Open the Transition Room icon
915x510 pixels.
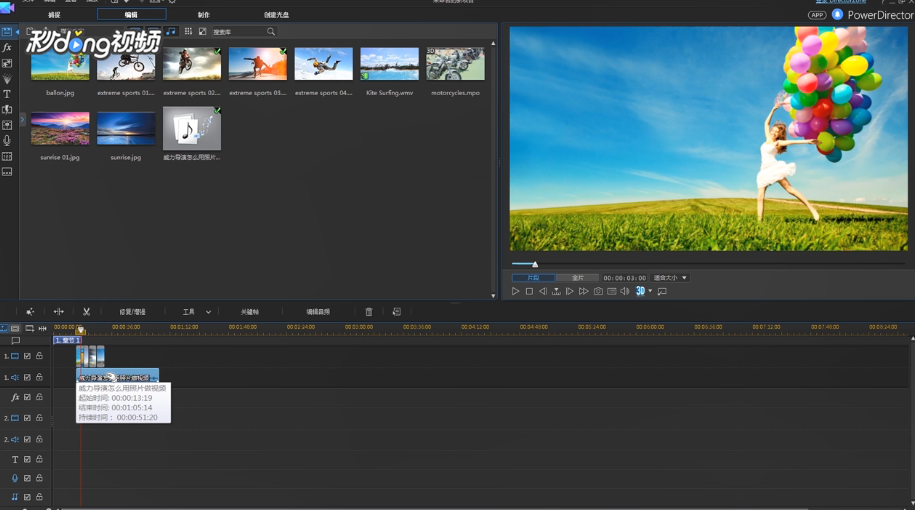click(x=7, y=109)
